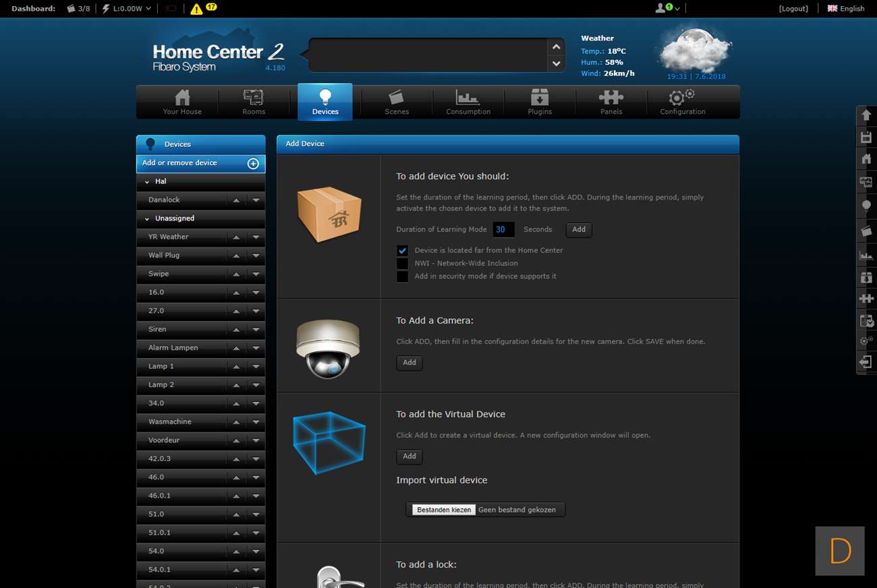Open the Plugins tab
Image resolution: width=877 pixels, height=588 pixels.
540,102
